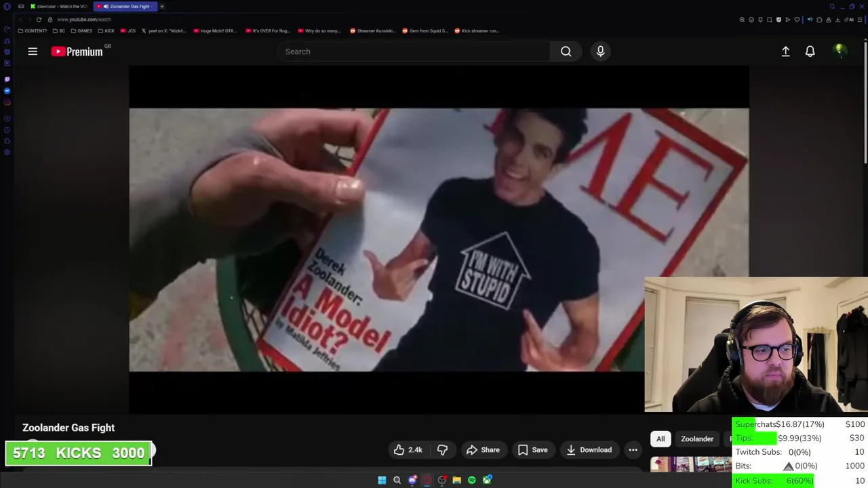Open the browser profile account icon
Viewport: 868px width, 488px height.
[x=829, y=20]
